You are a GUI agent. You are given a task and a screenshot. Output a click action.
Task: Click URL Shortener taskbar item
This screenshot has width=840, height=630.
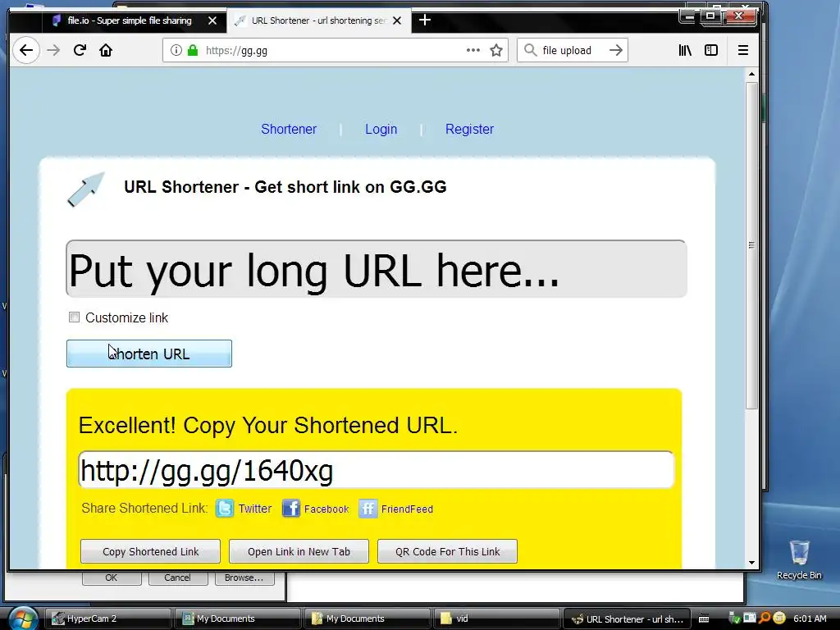pyautogui.click(x=627, y=619)
